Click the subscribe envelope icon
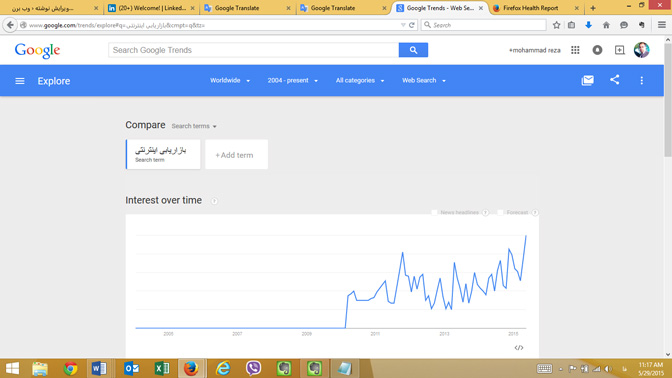672x378 pixels. pos(588,81)
